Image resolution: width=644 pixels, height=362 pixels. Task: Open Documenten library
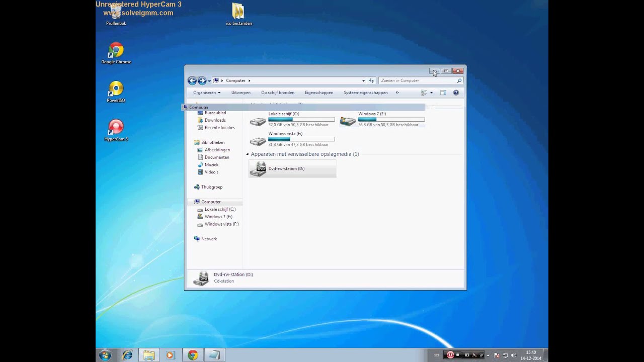(x=217, y=157)
